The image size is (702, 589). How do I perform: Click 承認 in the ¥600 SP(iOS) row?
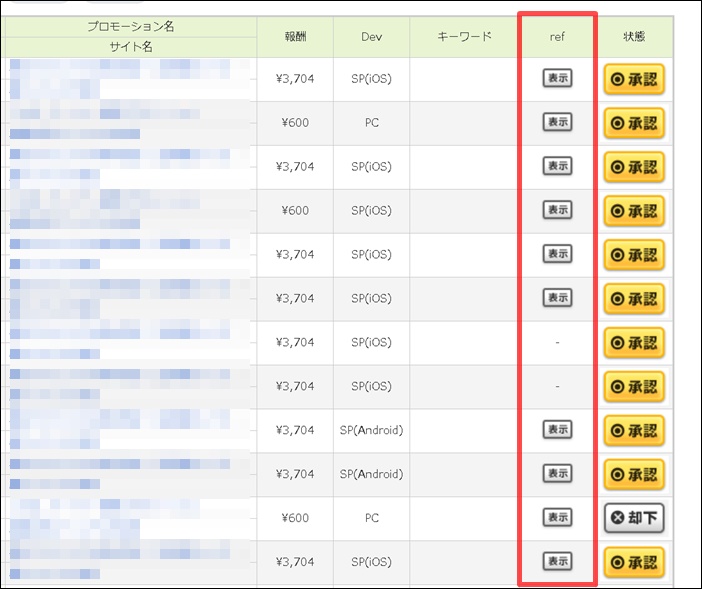[634, 210]
